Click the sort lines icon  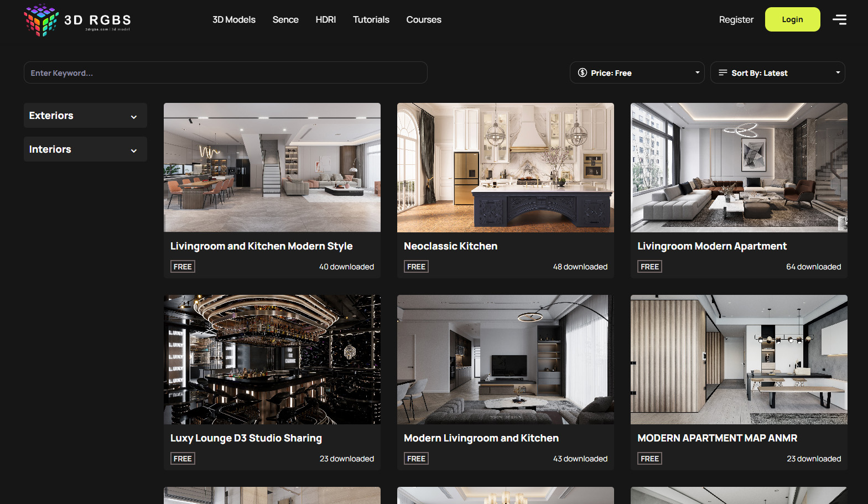(723, 72)
